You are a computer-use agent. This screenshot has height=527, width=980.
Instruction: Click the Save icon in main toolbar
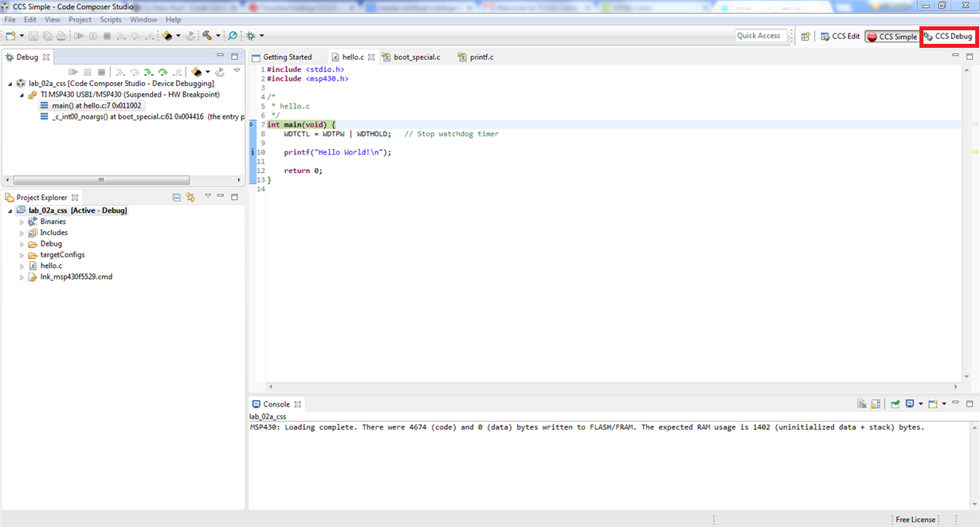(33, 36)
